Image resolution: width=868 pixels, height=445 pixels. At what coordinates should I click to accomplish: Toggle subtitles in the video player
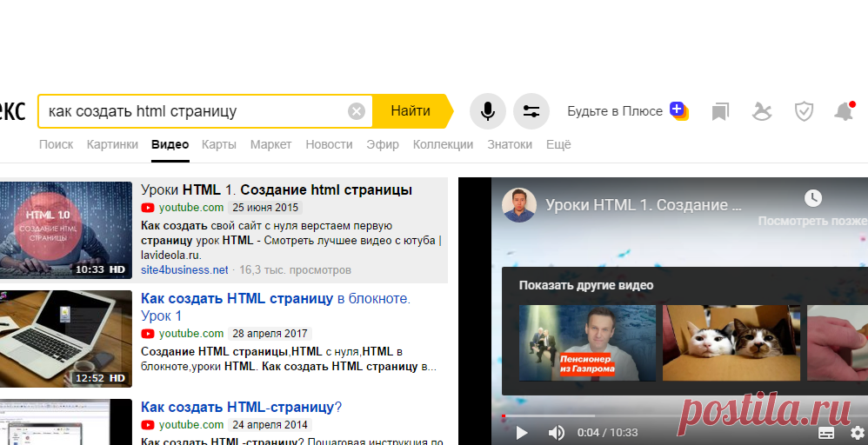(826, 433)
